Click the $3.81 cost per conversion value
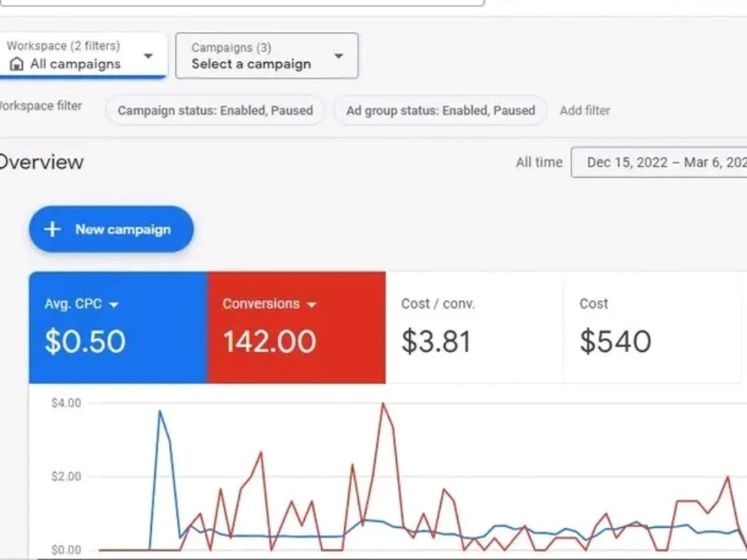747x560 pixels. pyautogui.click(x=436, y=341)
